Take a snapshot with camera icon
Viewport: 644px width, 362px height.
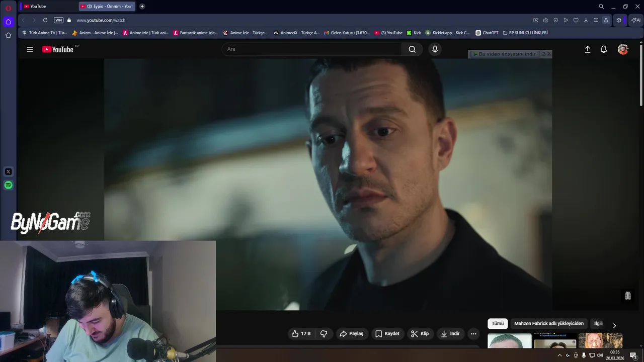[546, 20]
